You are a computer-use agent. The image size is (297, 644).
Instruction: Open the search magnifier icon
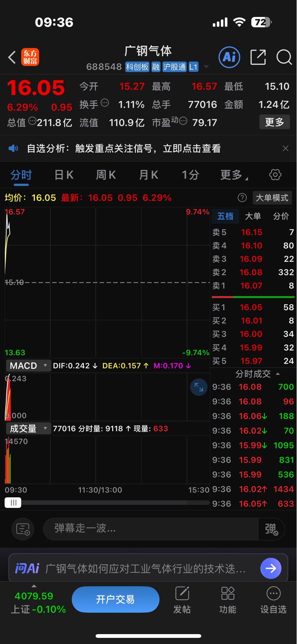pyautogui.click(x=284, y=57)
